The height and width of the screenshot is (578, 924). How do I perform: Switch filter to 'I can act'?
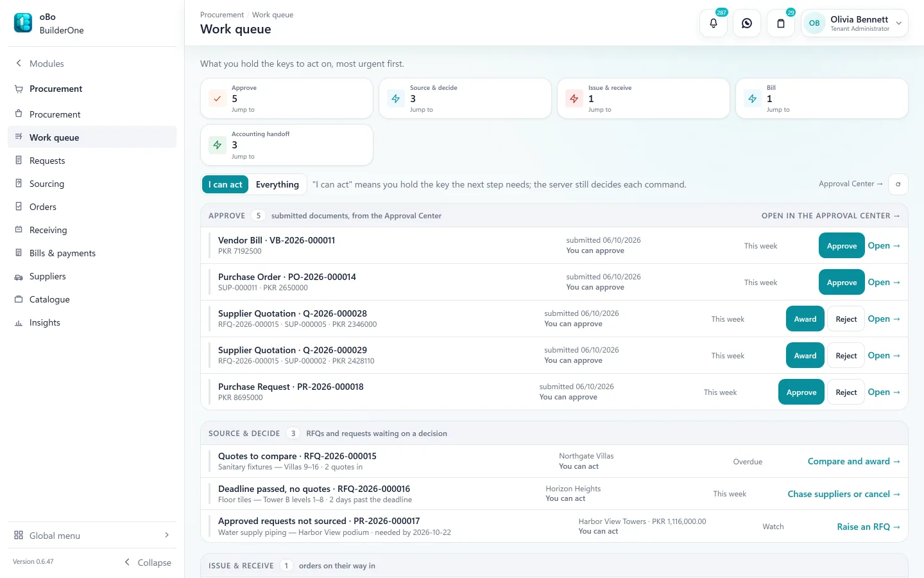pyautogui.click(x=225, y=184)
